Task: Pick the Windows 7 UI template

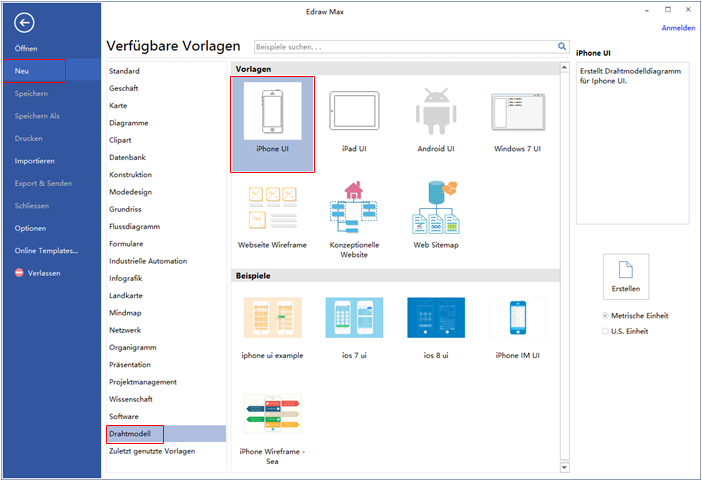Action: coord(518,112)
